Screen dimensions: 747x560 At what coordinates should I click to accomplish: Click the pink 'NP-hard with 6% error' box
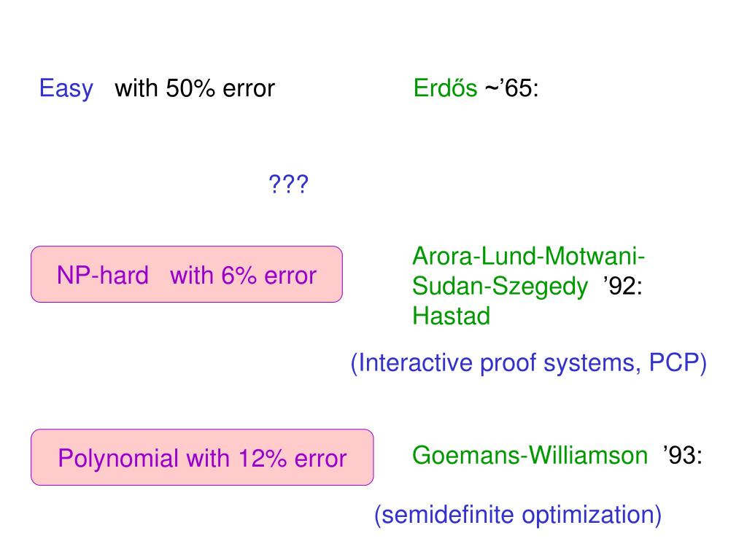(187, 274)
